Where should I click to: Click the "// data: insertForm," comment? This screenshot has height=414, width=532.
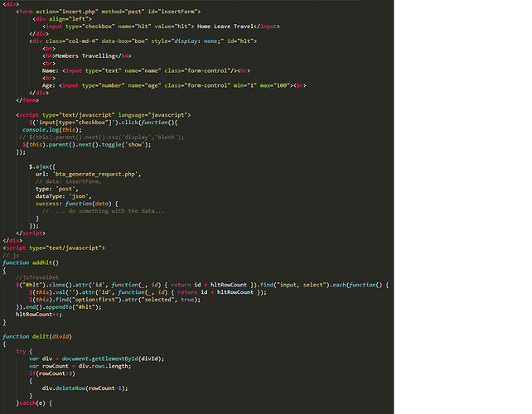coord(69,181)
